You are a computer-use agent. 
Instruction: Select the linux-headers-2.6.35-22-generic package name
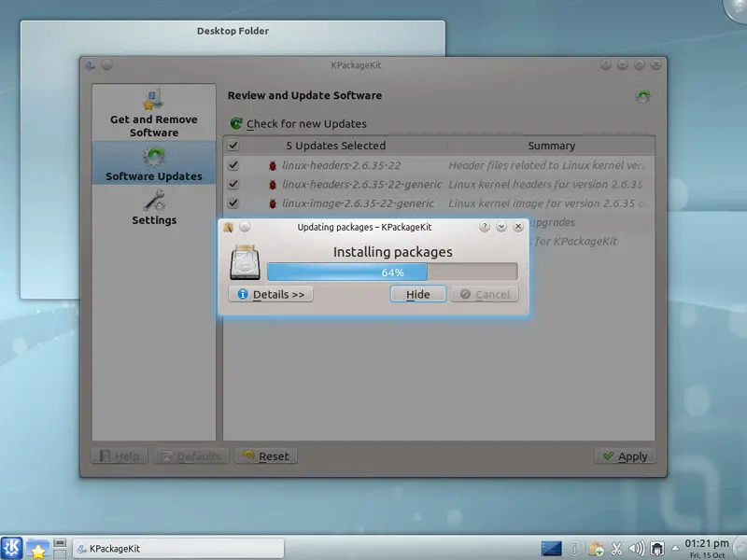click(362, 185)
